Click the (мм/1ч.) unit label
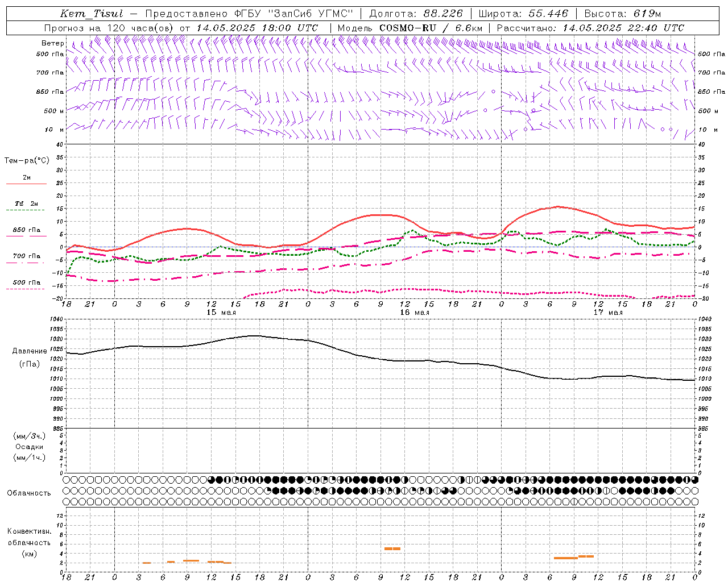728x582 pixels. 30,458
